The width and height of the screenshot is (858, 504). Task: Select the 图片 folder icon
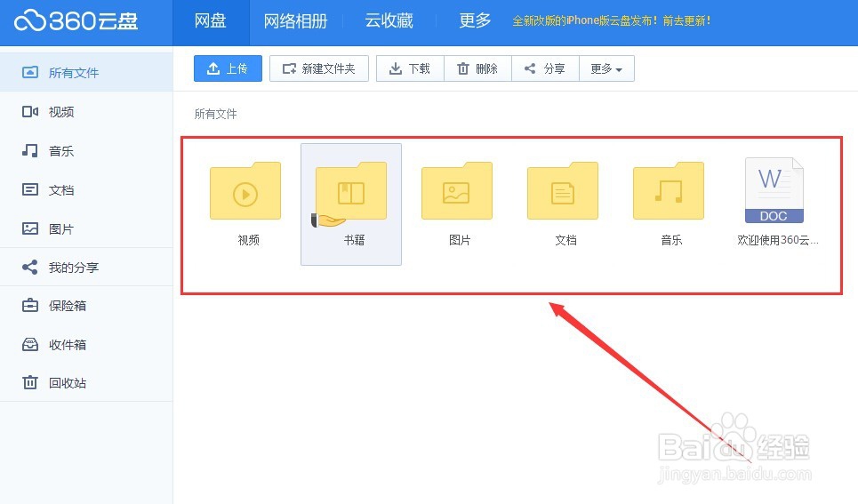coord(457,190)
